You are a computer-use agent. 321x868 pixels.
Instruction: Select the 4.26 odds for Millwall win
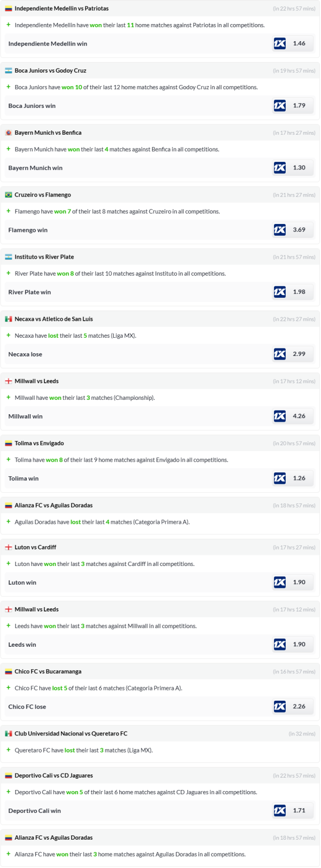click(299, 416)
